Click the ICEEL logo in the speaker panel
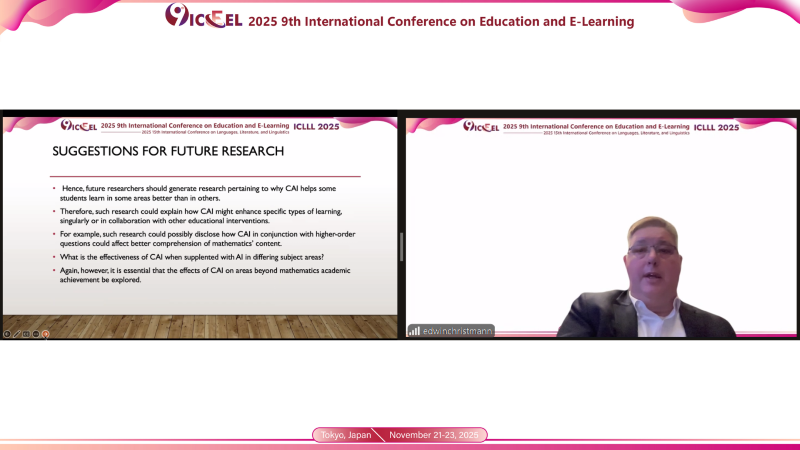This screenshot has height=450, width=800. click(481, 126)
